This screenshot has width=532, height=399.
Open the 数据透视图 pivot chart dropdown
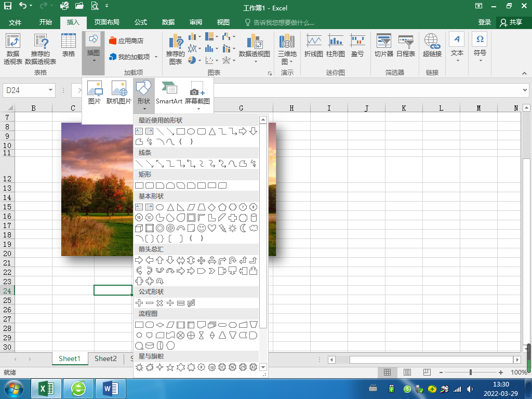tap(256, 62)
